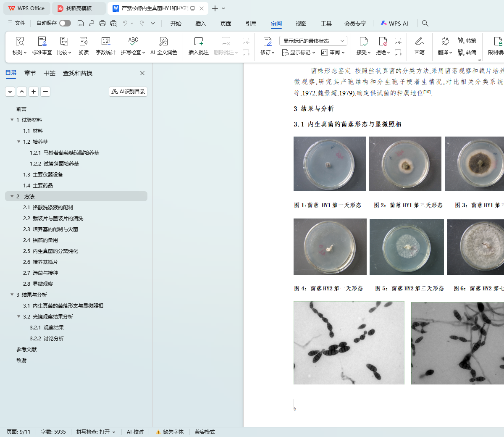Viewport: 504px width, 437px height.
Task: Switch to the 插入 ribbon tab
Action: pyautogui.click(x=201, y=24)
